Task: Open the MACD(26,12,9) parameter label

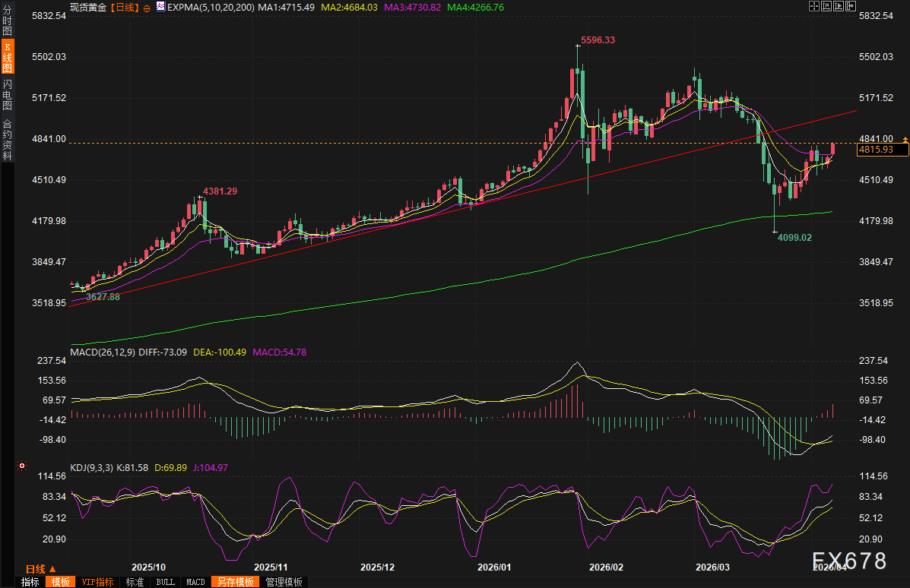Action: (103, 352)
